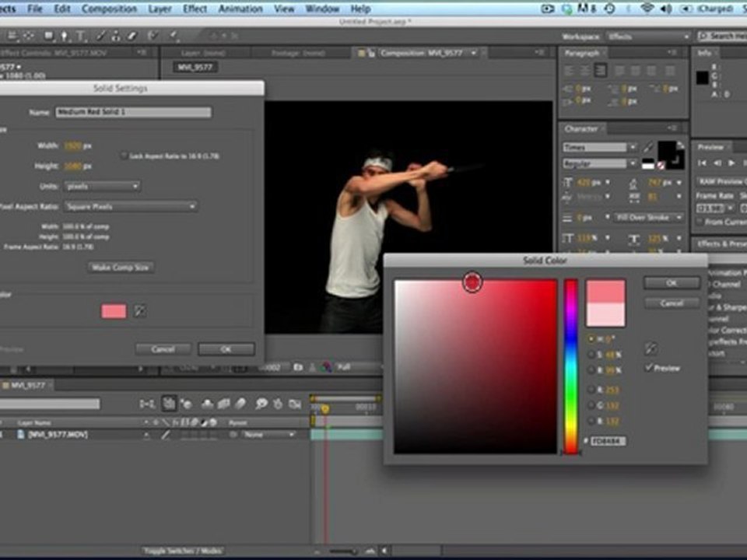Click auto-keyframe stopwatch button in timeline

click(278, 404)
